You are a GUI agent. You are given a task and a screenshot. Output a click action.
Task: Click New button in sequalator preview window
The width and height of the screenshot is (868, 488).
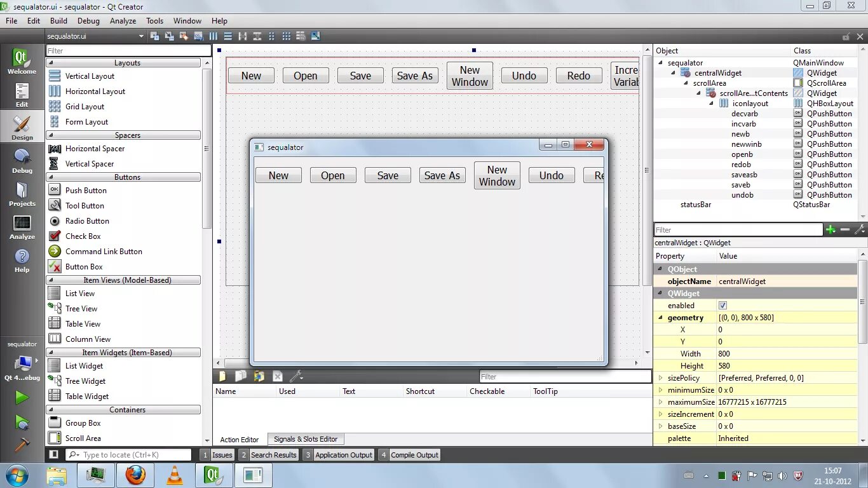[278, 175]
